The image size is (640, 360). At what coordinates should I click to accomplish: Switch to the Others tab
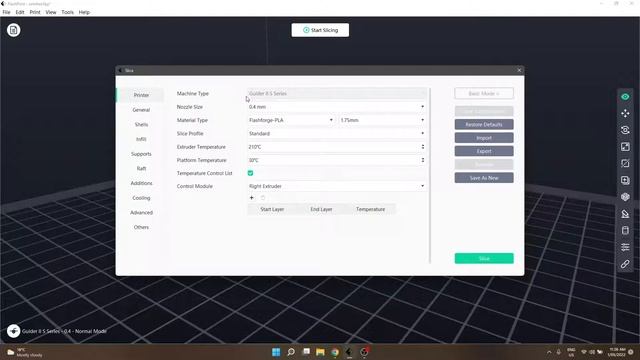pos(141,227)
